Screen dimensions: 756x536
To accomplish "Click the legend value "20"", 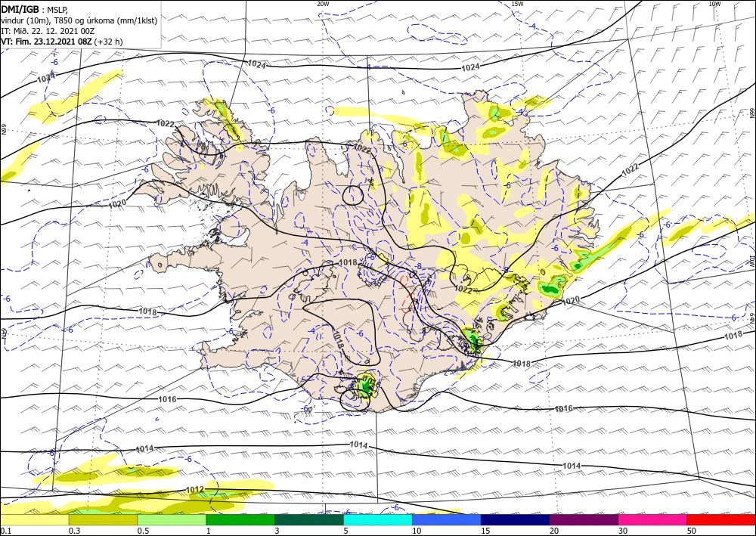I will pos(554,531).
